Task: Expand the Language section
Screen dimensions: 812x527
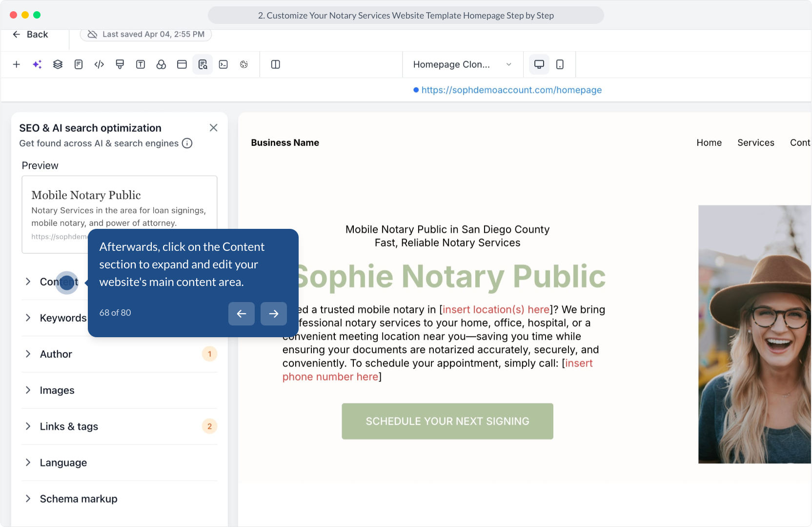Action: [x=120, y=463]
